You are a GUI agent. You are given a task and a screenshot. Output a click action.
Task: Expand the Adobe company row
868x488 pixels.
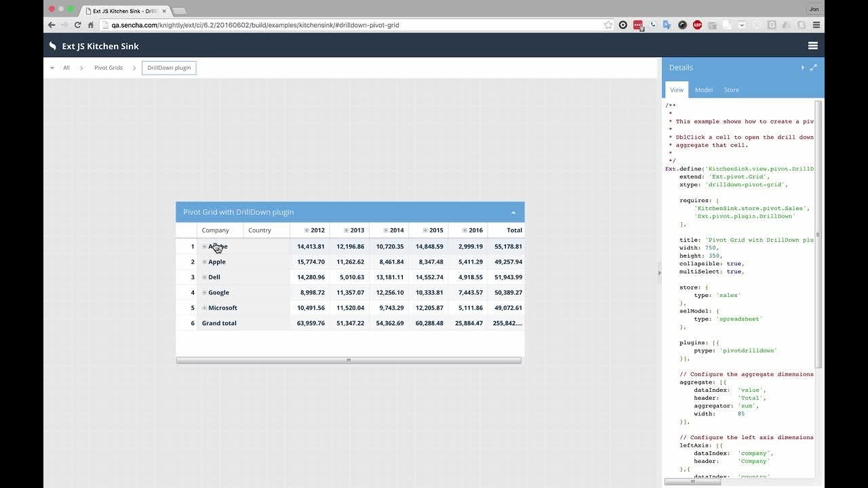pos(204,247)
